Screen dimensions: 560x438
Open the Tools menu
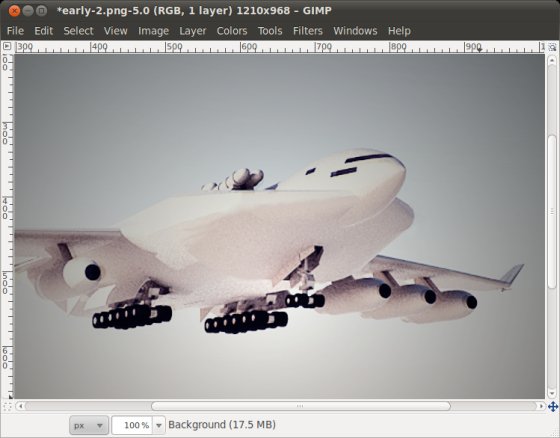(x=270, y=31)
